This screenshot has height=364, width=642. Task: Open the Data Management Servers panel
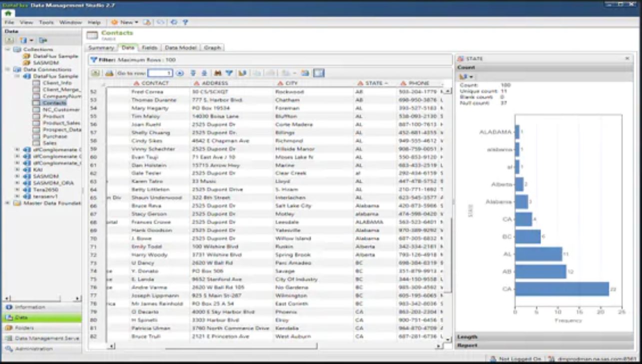pyautogui.click(x=41, y=339)
